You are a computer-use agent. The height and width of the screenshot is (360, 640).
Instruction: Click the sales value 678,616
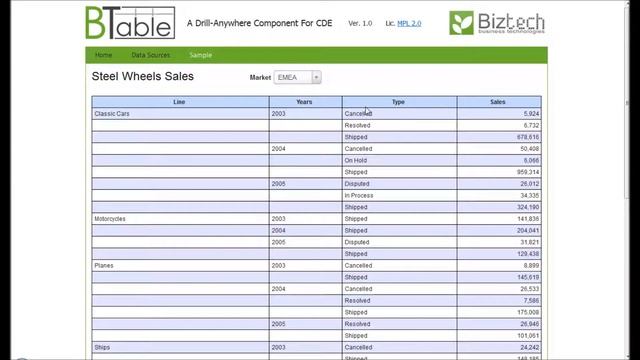[528, 137]
